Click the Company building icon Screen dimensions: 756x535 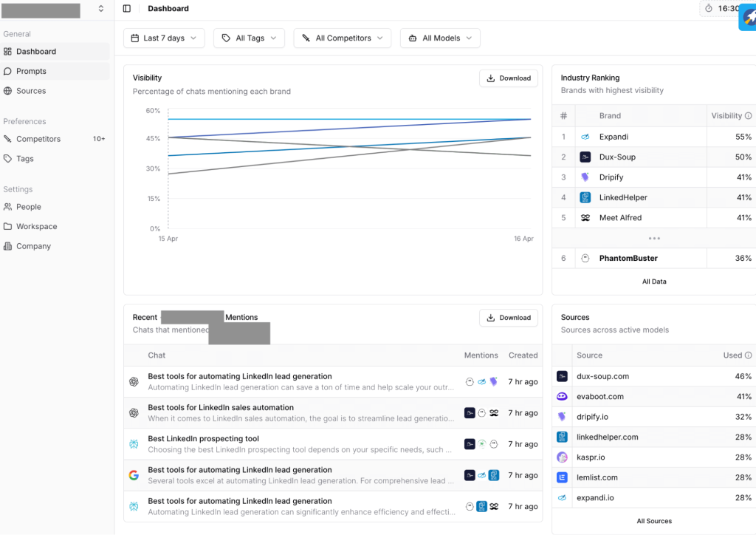tap(7, 247)
